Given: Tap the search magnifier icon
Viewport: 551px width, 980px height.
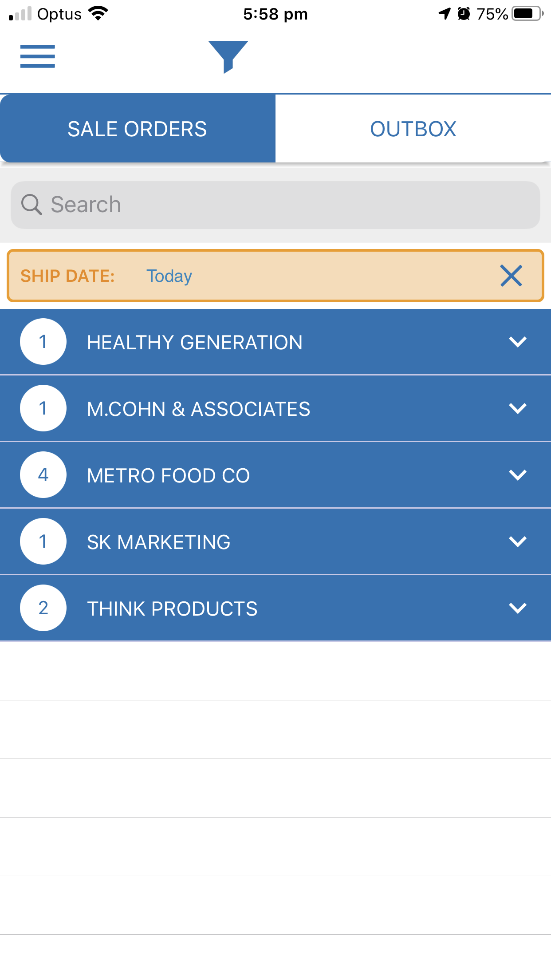Looking at the screenshot, I should [x=31, y=205].
